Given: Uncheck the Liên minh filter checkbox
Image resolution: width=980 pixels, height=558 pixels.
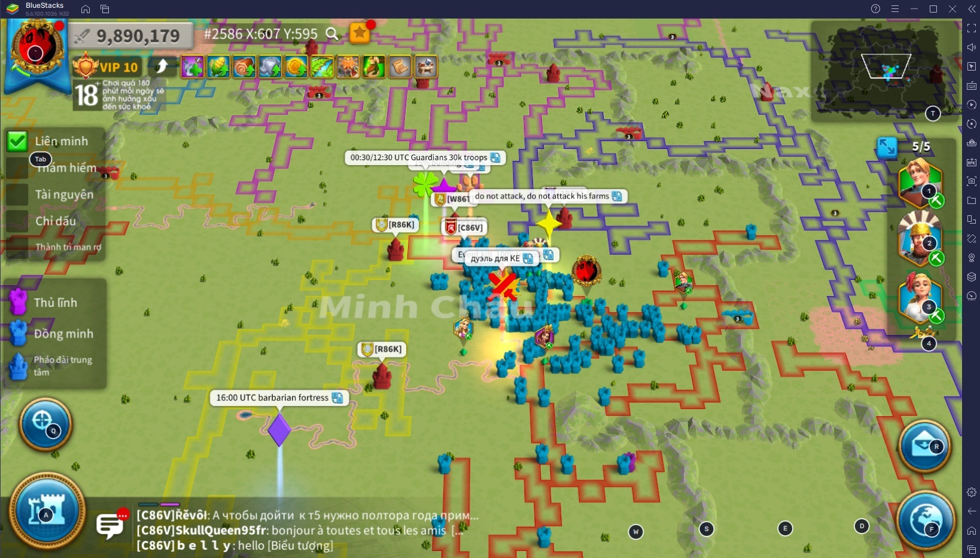Looking at the screenshot, I should coord(17,141).
